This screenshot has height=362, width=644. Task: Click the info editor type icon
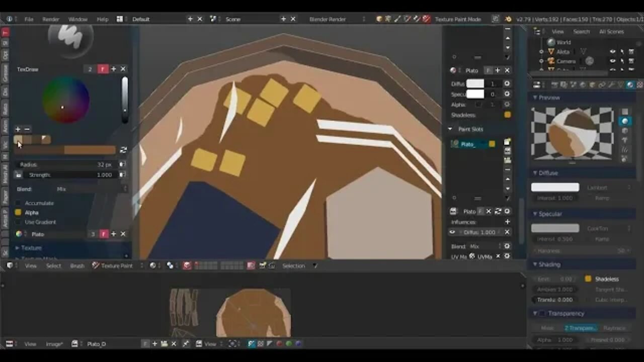pyautogui.click(x=10, y=19)
